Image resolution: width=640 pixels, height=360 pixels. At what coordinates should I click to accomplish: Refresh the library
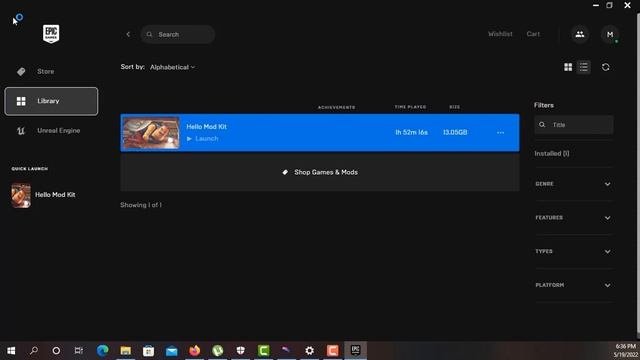click(605, 67)
